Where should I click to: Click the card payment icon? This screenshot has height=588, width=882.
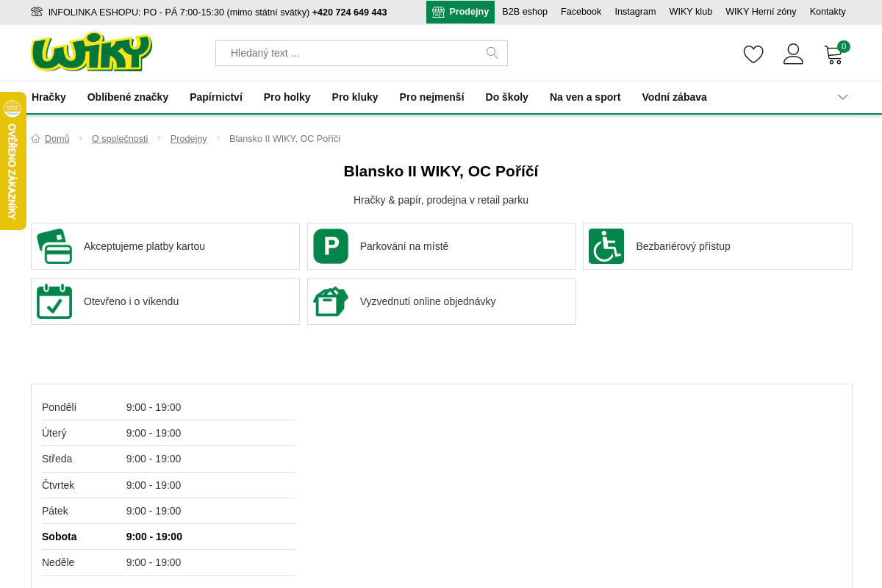click(54, 246)
